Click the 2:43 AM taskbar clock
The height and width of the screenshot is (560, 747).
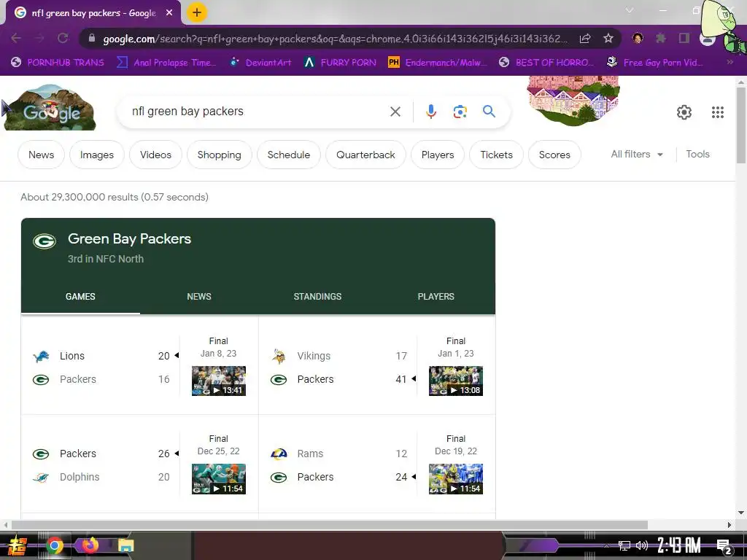pyautogui.click(x=679, y=545)
